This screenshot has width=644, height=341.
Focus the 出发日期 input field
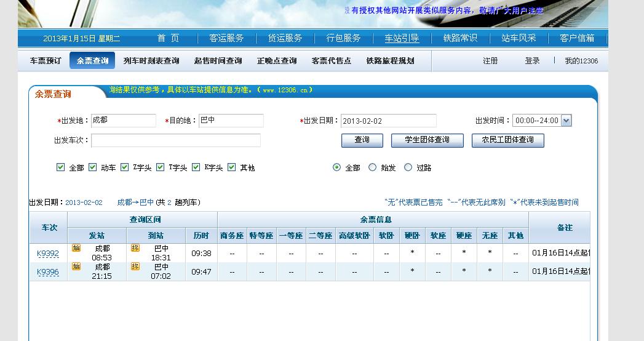tap(389, 121)
